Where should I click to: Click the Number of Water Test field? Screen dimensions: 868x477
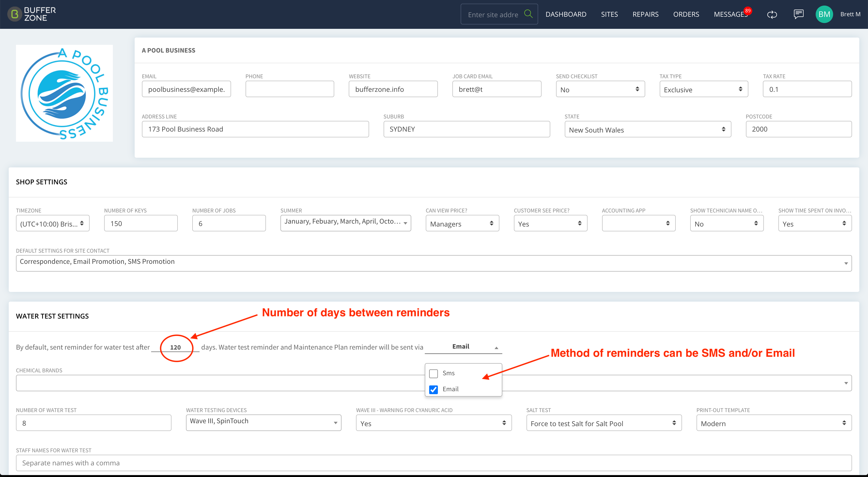tap(94, 423)
